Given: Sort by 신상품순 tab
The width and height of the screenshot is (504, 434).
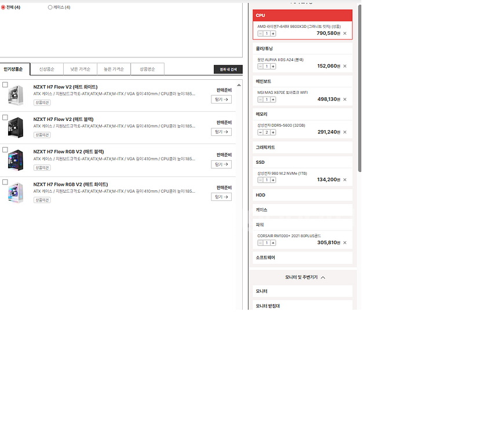Looking at the screenshot, I should (x=46, y=69).
